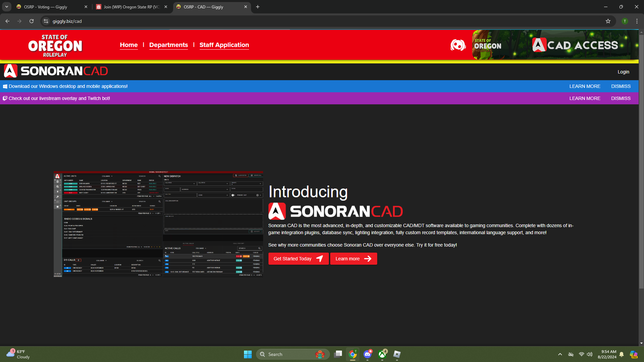Viewport: 644px width, 362px height.
Task: Open the Wi-Fi network settings icon
Action: [581, 354]
